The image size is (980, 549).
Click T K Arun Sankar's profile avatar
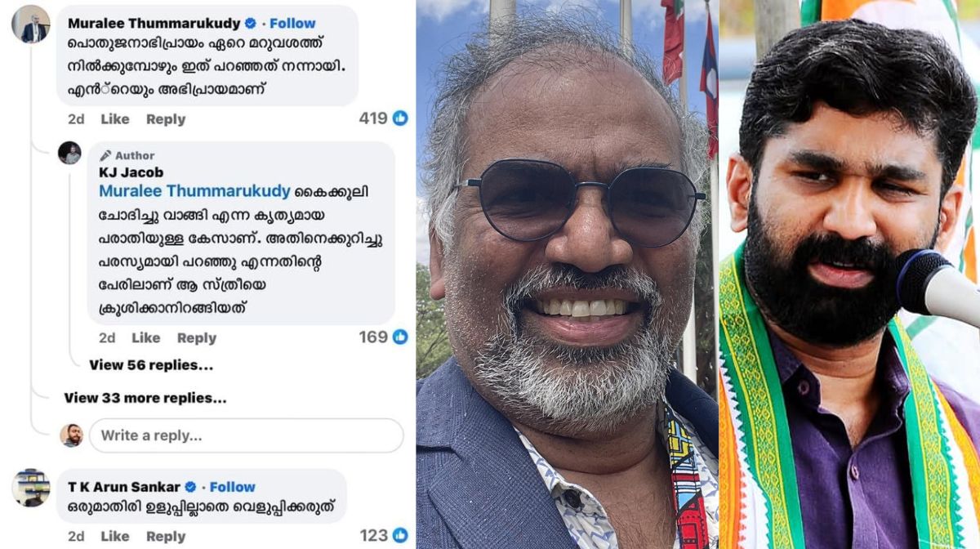coord(31,488)
